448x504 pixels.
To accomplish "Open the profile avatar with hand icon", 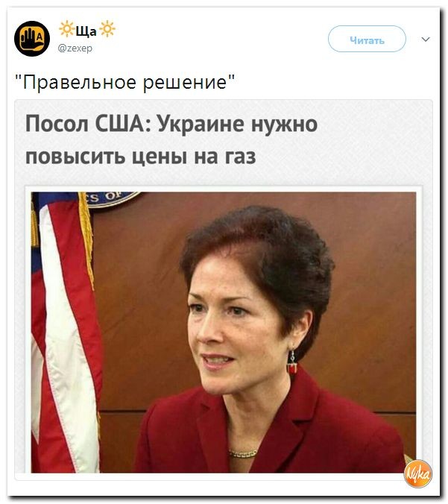I will pos(32,39).
